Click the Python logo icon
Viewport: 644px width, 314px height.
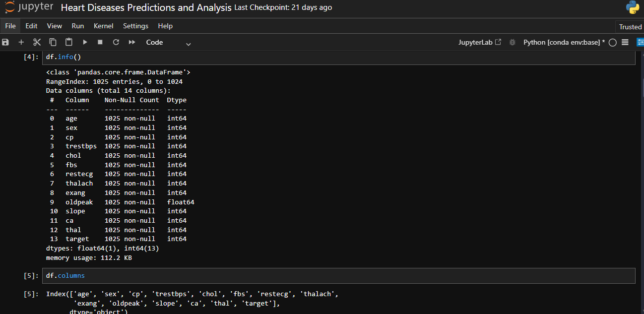pos(633,7)
